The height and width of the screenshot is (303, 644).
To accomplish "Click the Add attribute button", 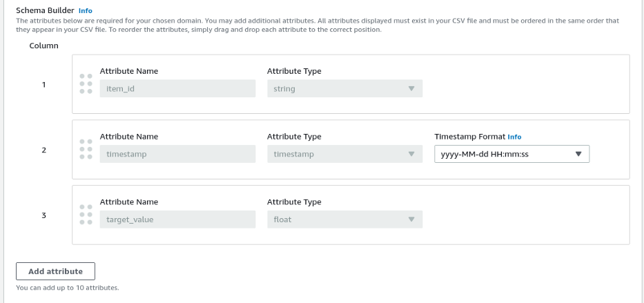I will pyautogui.click(x=55, y=271).
